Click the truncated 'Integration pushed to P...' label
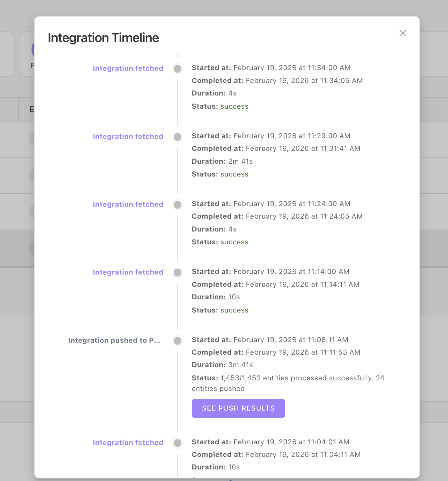448x481 pixels. pyautogui.click(x=114, y=340)
